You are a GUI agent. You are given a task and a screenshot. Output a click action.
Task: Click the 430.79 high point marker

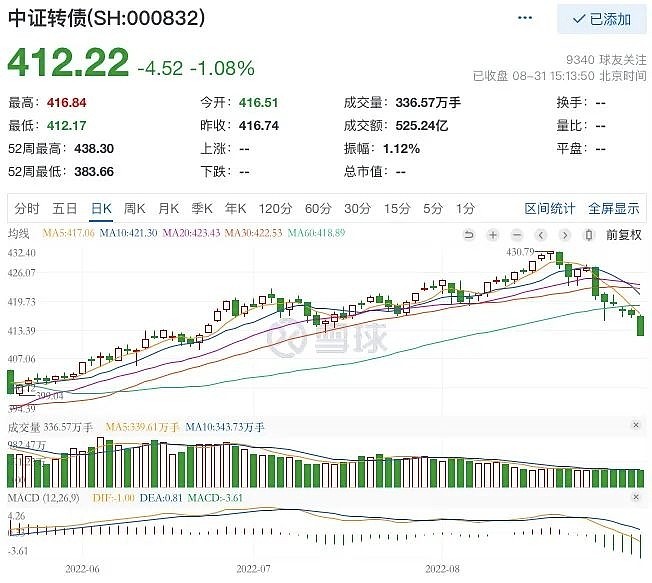pyautogui.click(x=520, y=252)
